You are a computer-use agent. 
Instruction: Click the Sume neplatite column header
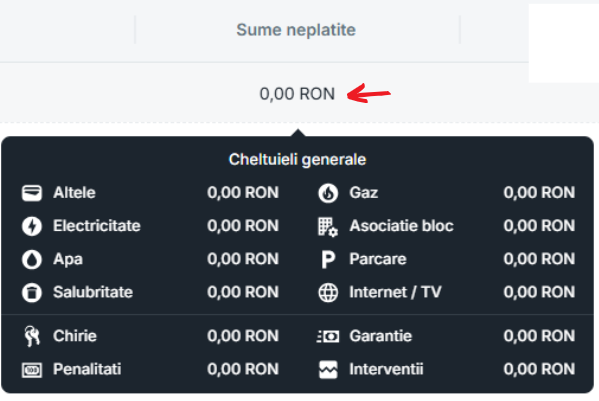tap(296, 30)
